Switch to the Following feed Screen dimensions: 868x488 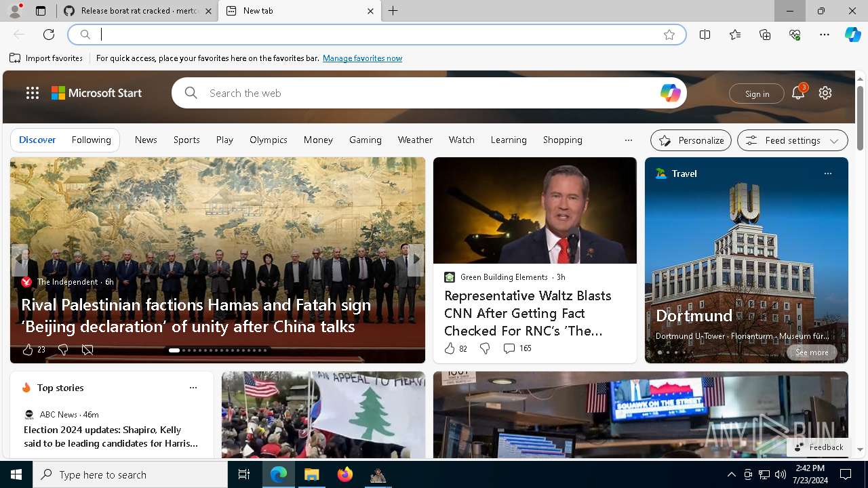92,140
